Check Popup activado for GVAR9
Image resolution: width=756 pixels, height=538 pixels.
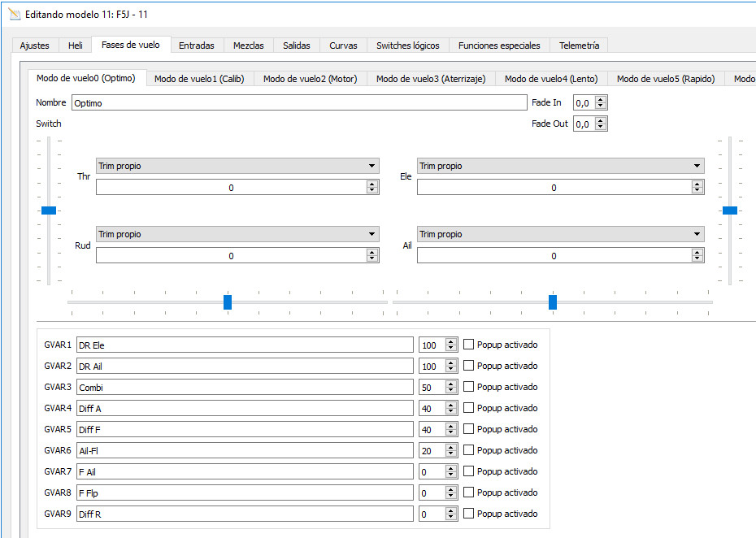tap(468, 514)
